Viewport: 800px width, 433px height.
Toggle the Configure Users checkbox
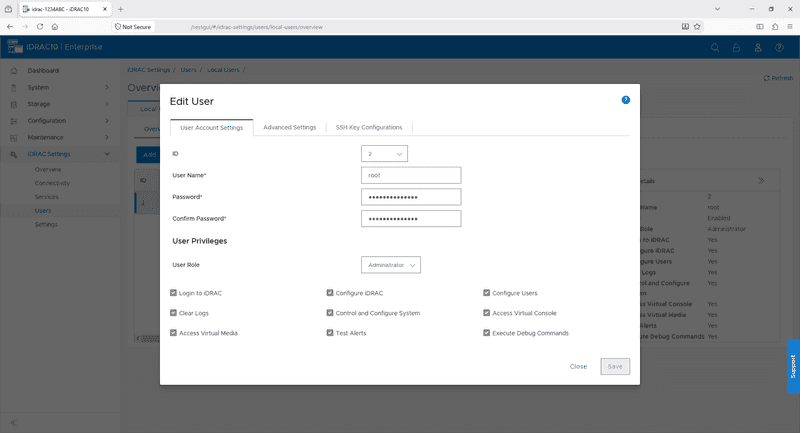point(487,293)
